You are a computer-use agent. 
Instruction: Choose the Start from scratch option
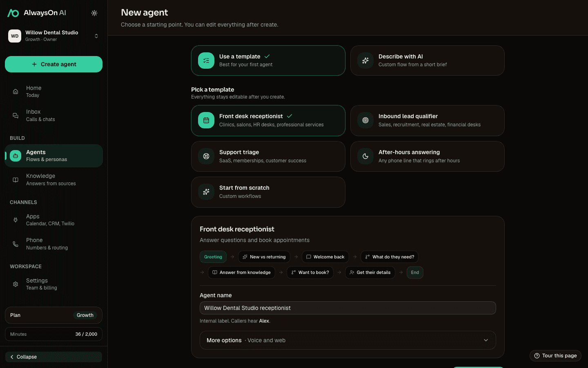coord(268,192)
